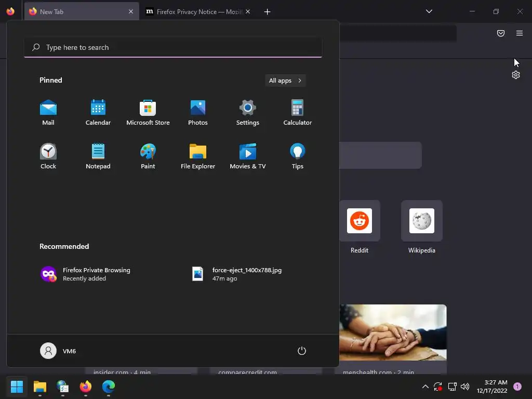Launch Notepad from pinned apps
This screenshot has height=399, width=532.
coord(98,156)
